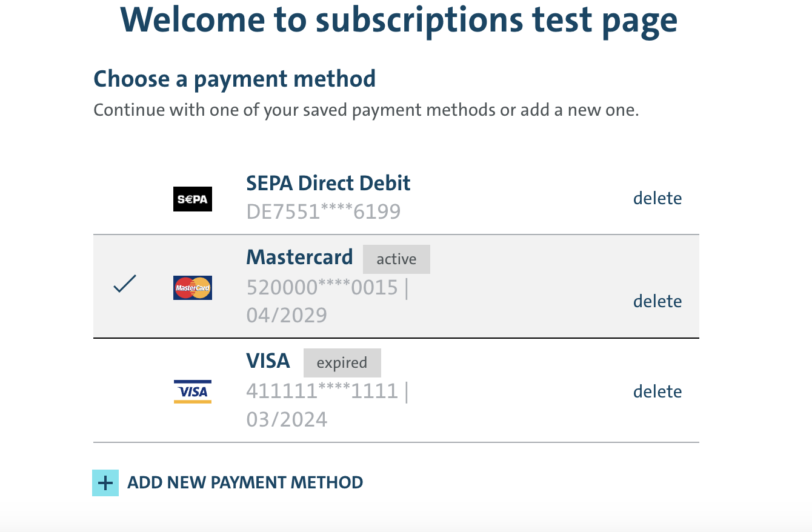Delete the SEPA Direct Debit payment method

coord(657,198)
